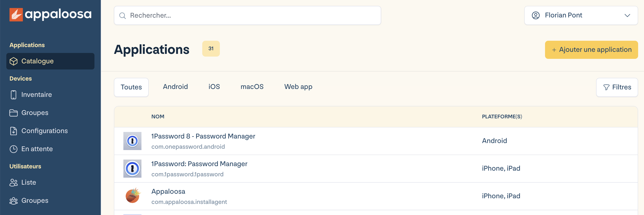This screenshot has height=215, width=644.
Task: Click the Utilisateurs Groupes people icon
Action: pyautogui.click(x=14, y=201)
